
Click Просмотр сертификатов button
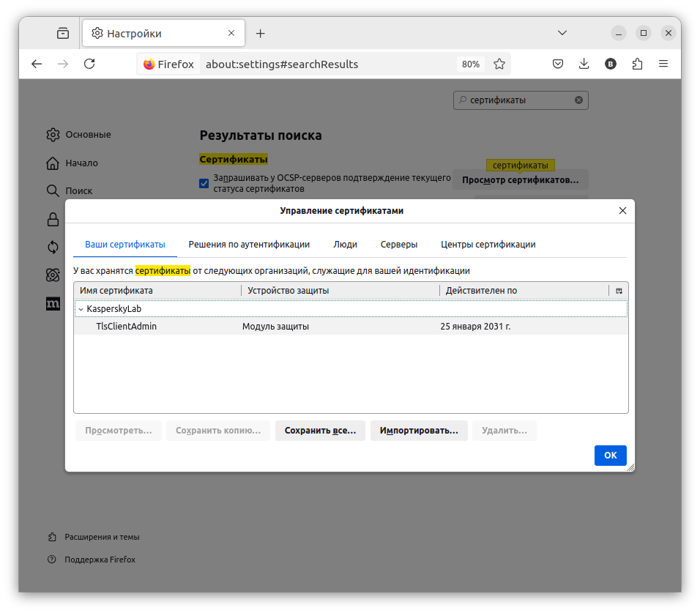pos(520,180)
